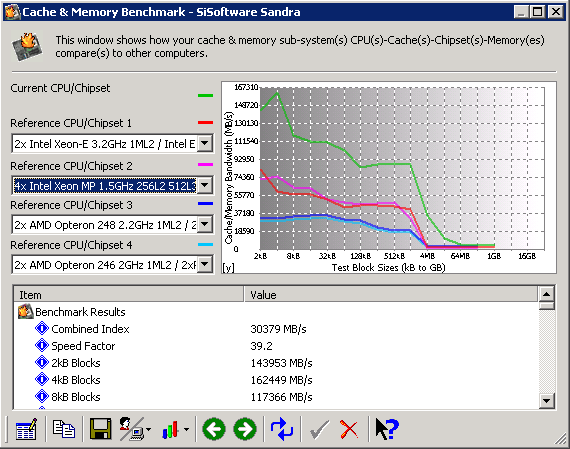Go back with the green left arrow
Screen dimensions: 570x449
pyautogui.click(x=214, y=429)
